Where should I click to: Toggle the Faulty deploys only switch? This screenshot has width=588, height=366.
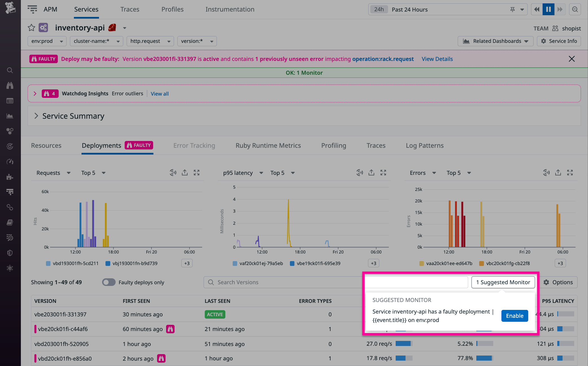tap(109, 282)
